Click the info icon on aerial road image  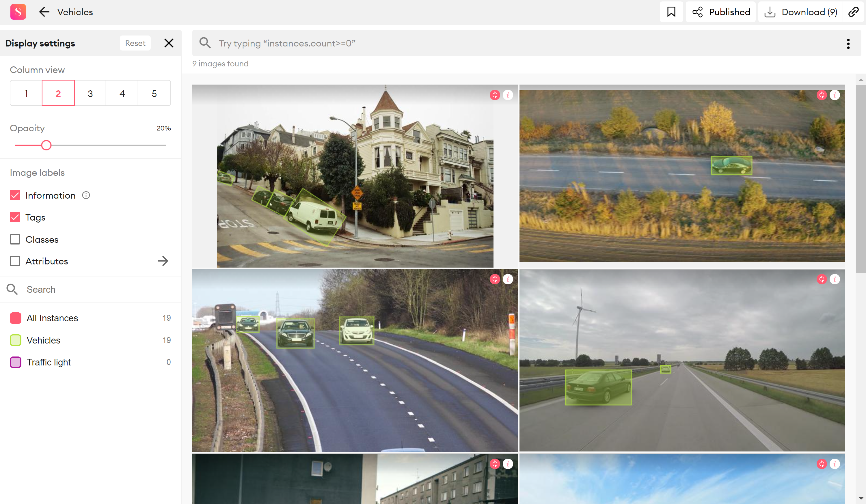(835, 95)
